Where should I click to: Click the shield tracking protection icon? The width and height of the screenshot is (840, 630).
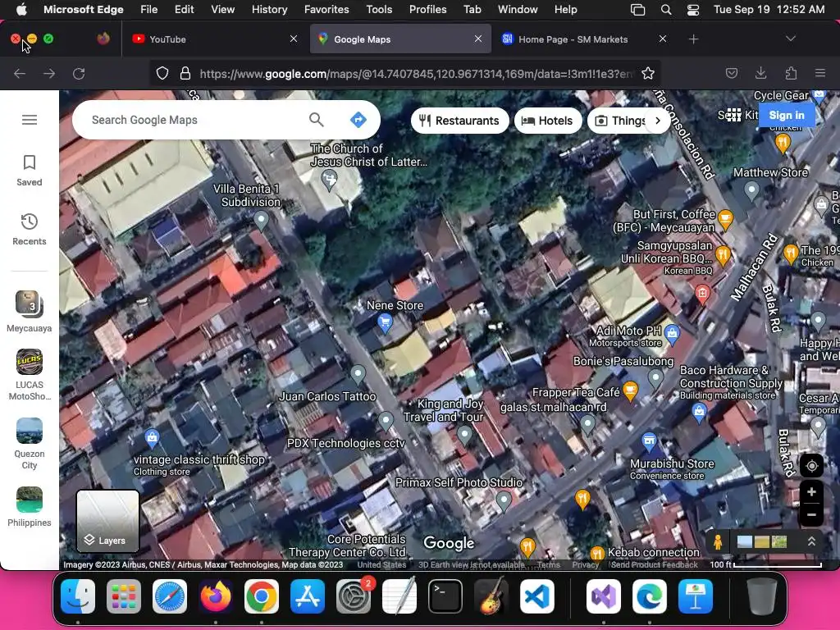pyautogui.click(x=162, y=73)
